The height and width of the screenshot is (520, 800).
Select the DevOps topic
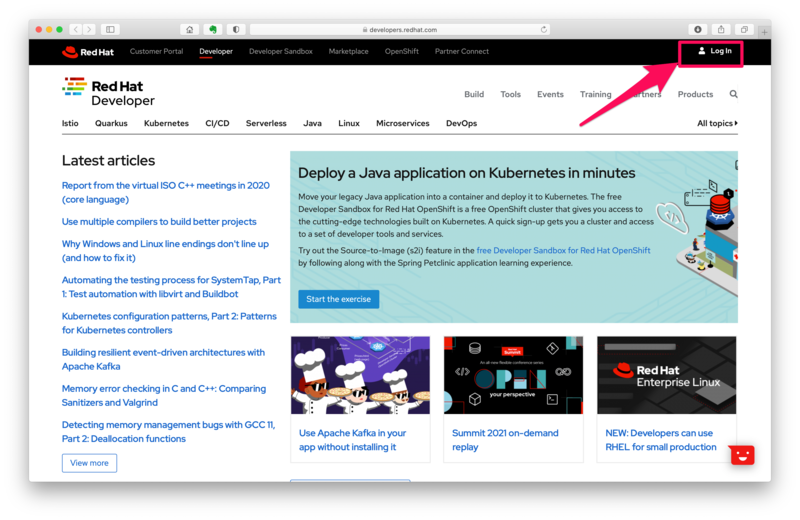click(461, 123)
